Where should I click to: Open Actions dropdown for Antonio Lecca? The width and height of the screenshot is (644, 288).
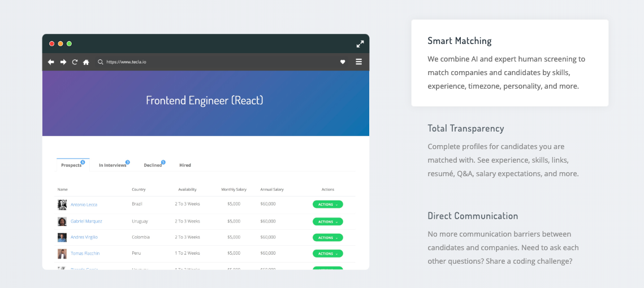[x=327, y=204]
